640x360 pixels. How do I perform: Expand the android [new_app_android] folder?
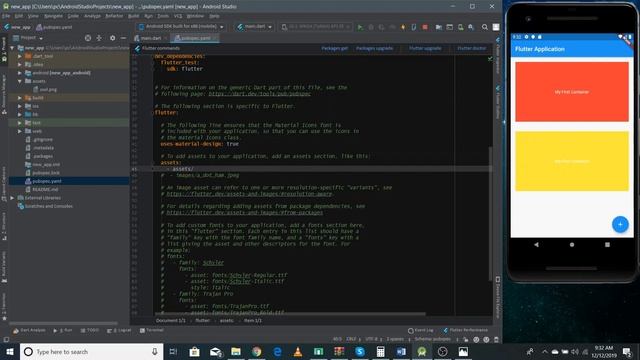click(20, 73)
